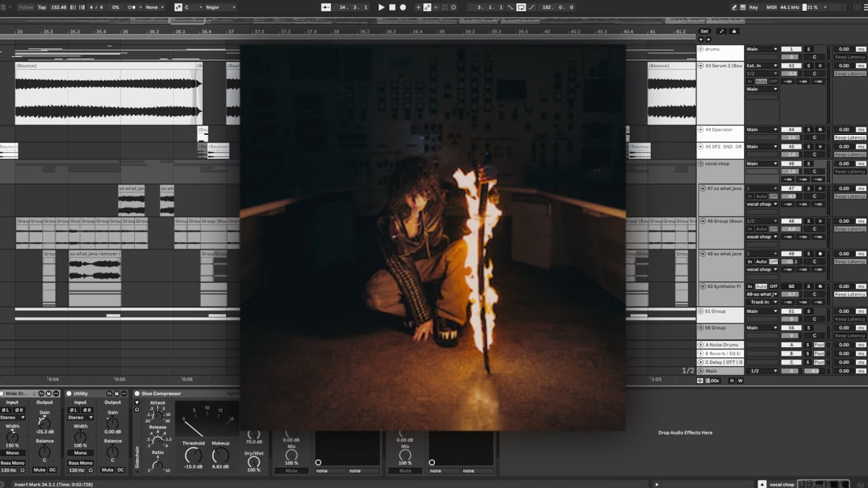
Task: Open Stereo channel mode dropdown in Utility
Action: tap(80, 418)
